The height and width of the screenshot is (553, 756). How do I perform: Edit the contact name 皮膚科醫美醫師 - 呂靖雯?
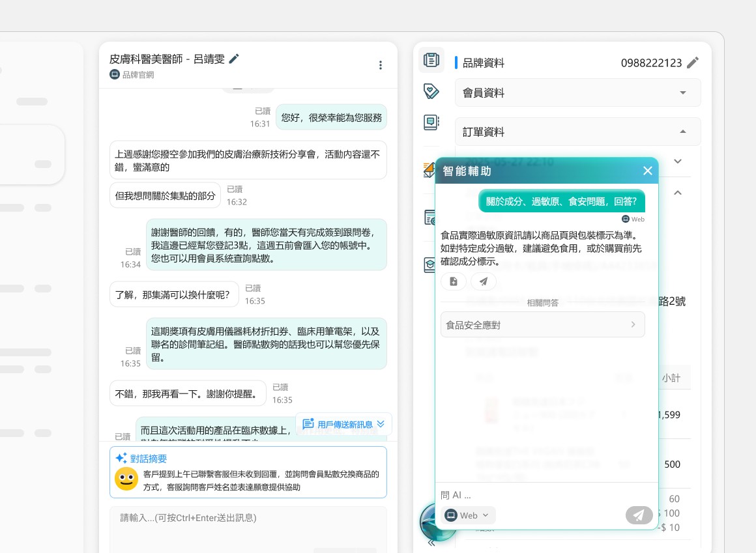coord(234,59)
